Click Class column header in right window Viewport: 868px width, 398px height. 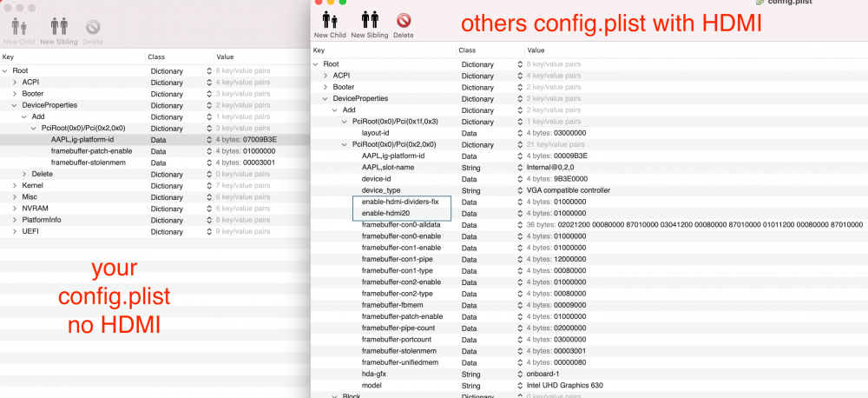click(467, 50)
